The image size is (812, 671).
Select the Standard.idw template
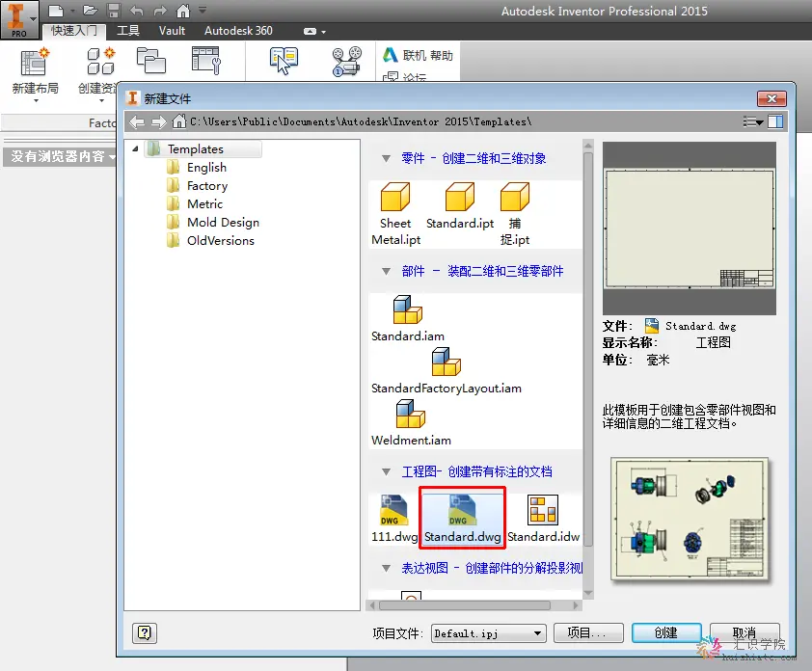pyautogui.click(x=543, y=519)
